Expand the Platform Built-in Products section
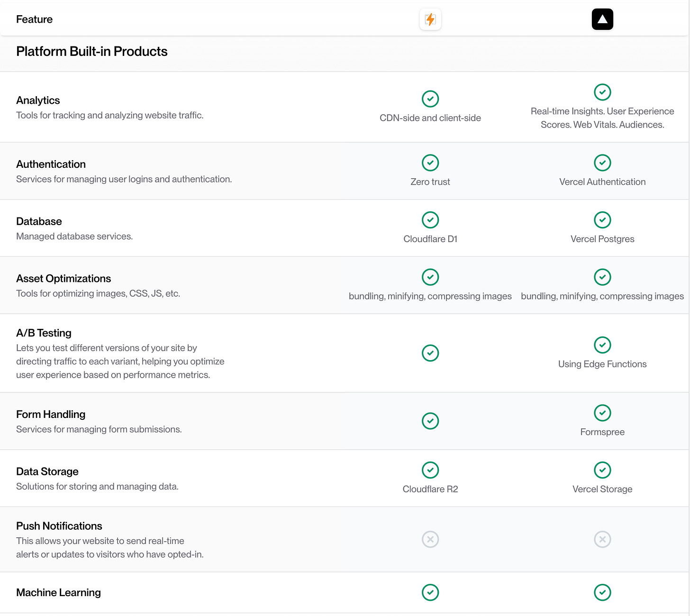The width and height of the screenshot is (690, 616). pyautogui.click(x=92, y=51)
